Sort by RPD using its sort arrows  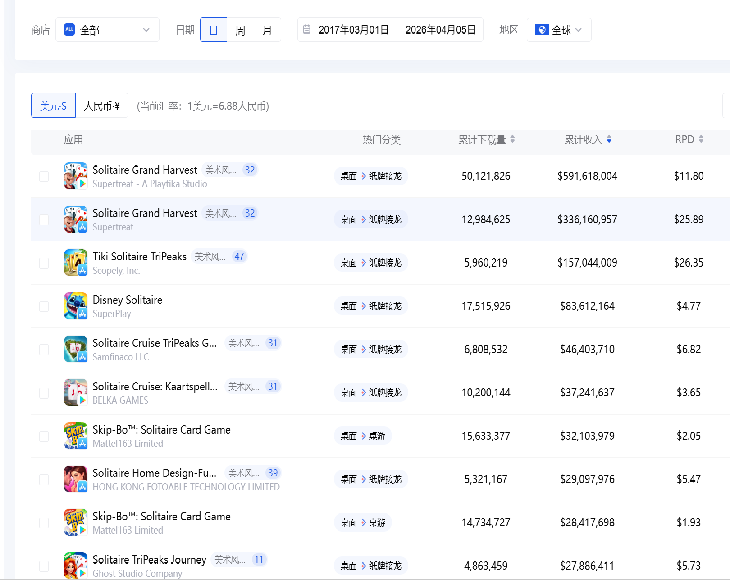click(x=701, y=139)
